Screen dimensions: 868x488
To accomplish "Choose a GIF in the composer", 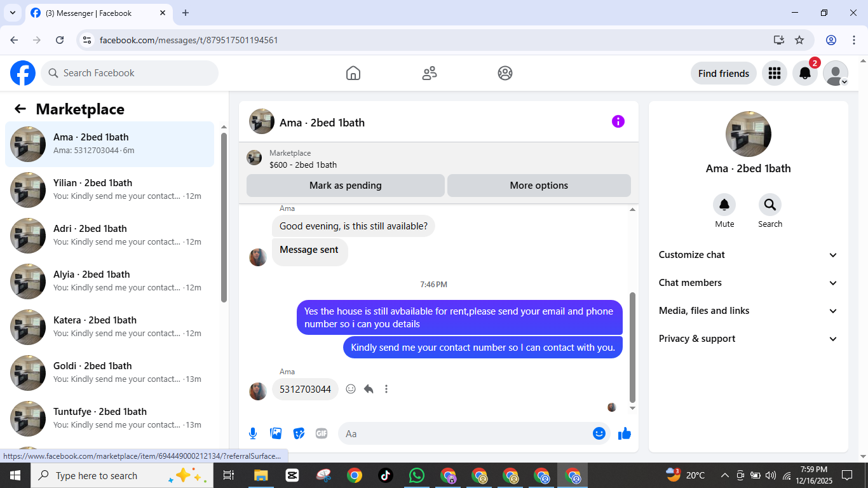I will pos(322,433).
